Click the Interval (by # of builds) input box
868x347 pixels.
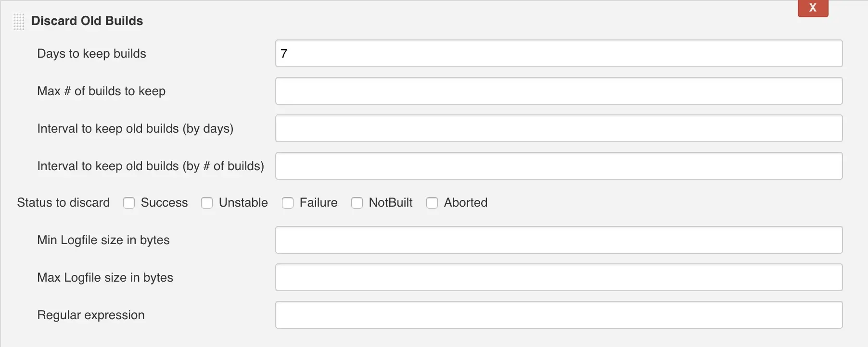(x=559, y=166)
